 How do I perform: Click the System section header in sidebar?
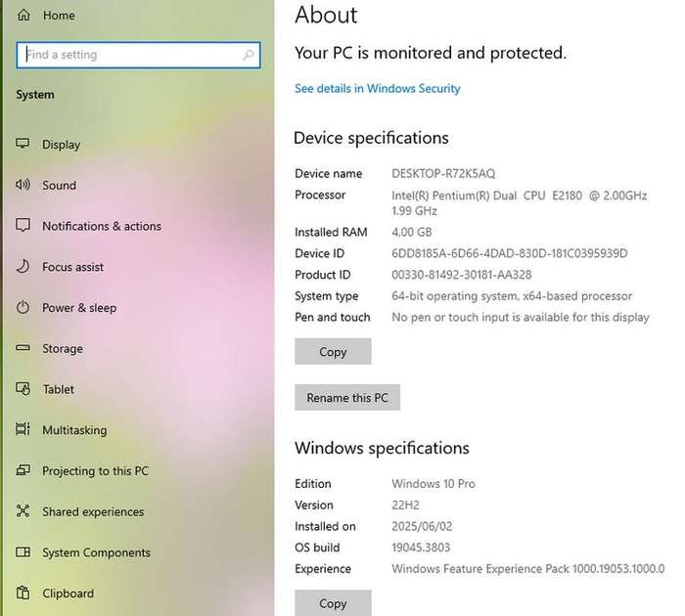coord(35,95)
